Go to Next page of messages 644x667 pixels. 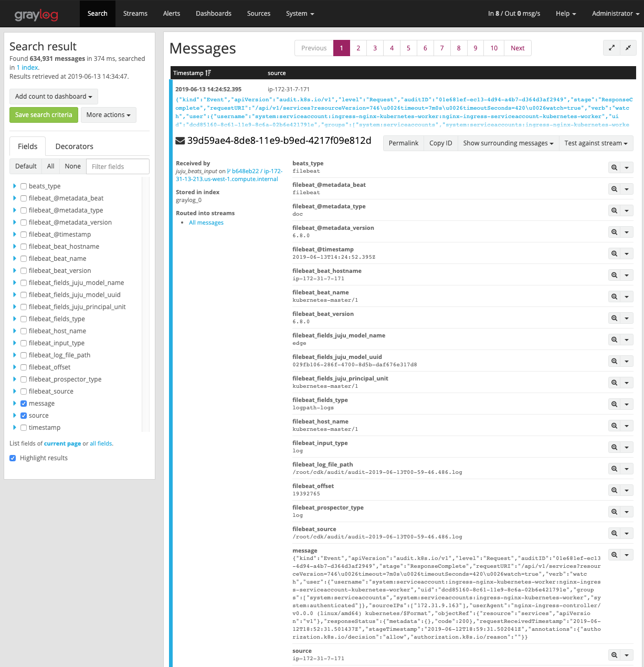pos(518,48)
